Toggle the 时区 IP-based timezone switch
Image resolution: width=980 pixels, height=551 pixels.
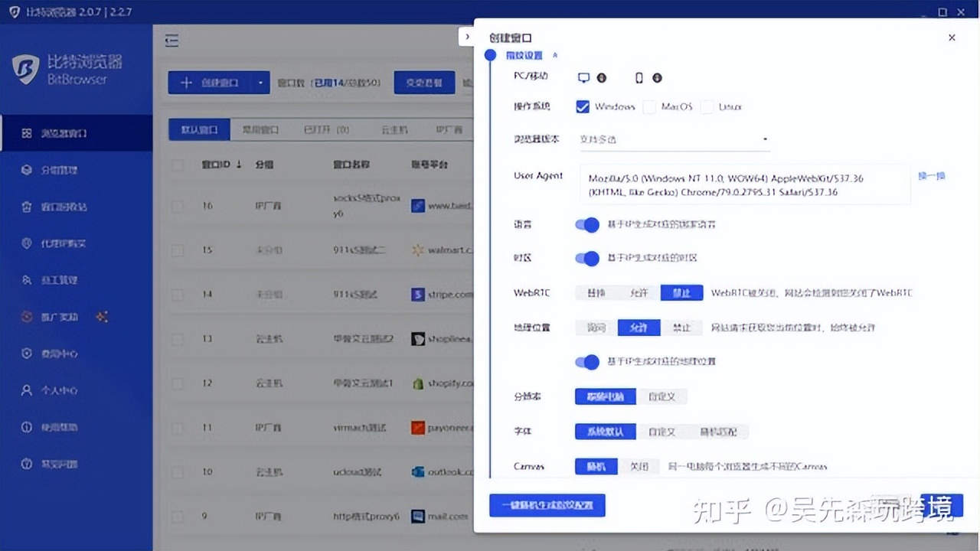(x=587, y=258)
